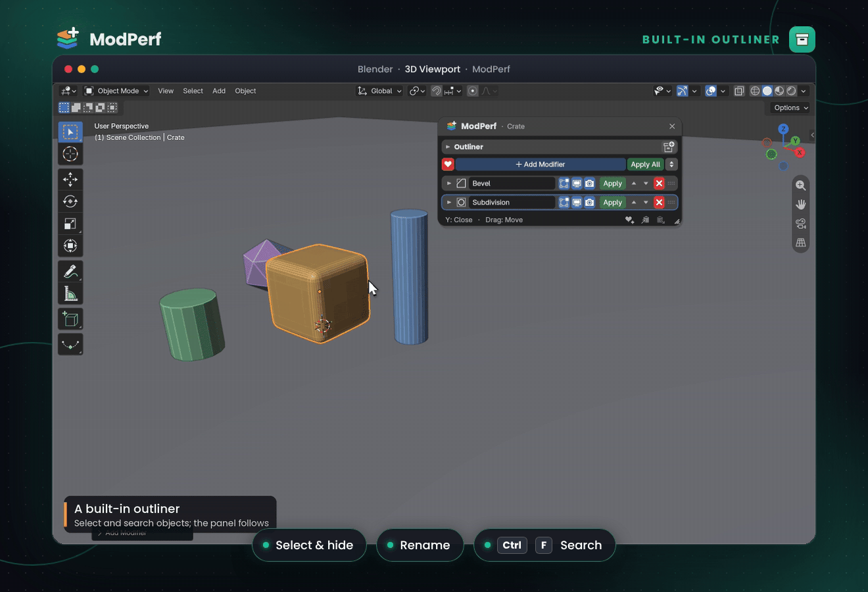Switch perspective/orthographic with the grid icon
The image size is (868, 592).
[x=800, y=243]
